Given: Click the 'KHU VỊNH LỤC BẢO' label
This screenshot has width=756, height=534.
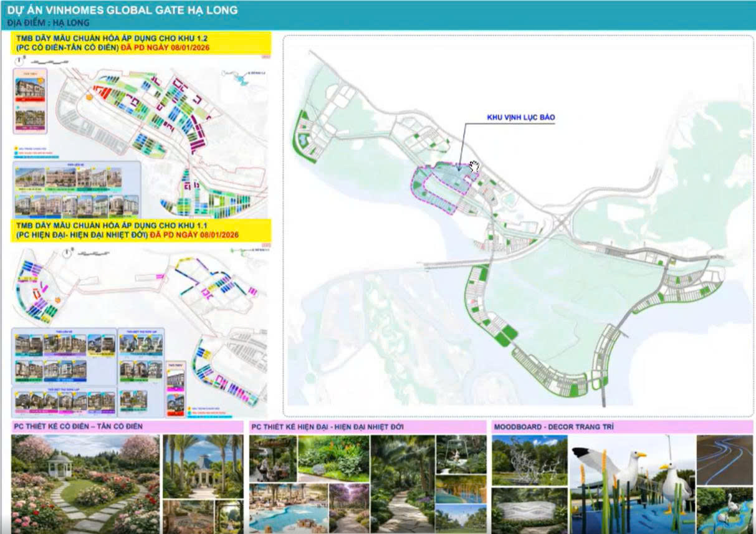Looking at the screenshot, I should [x=520, y=117].
